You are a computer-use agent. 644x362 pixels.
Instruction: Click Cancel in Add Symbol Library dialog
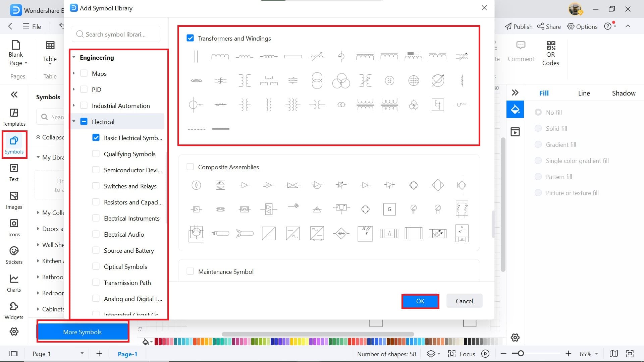pos(464,301)
